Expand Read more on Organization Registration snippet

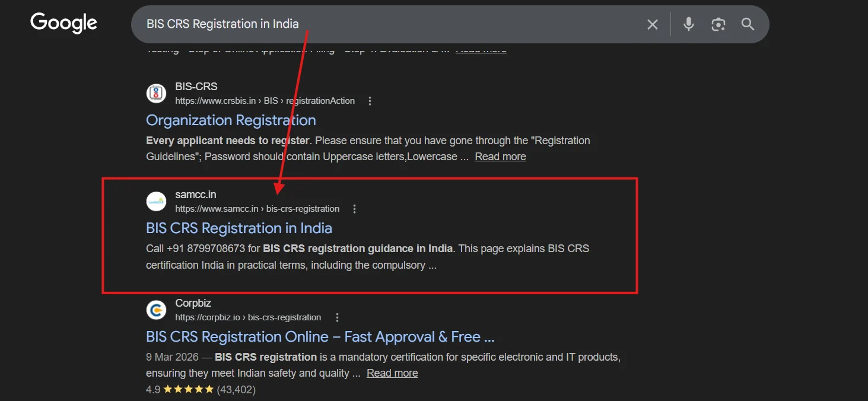pos(500,157)
